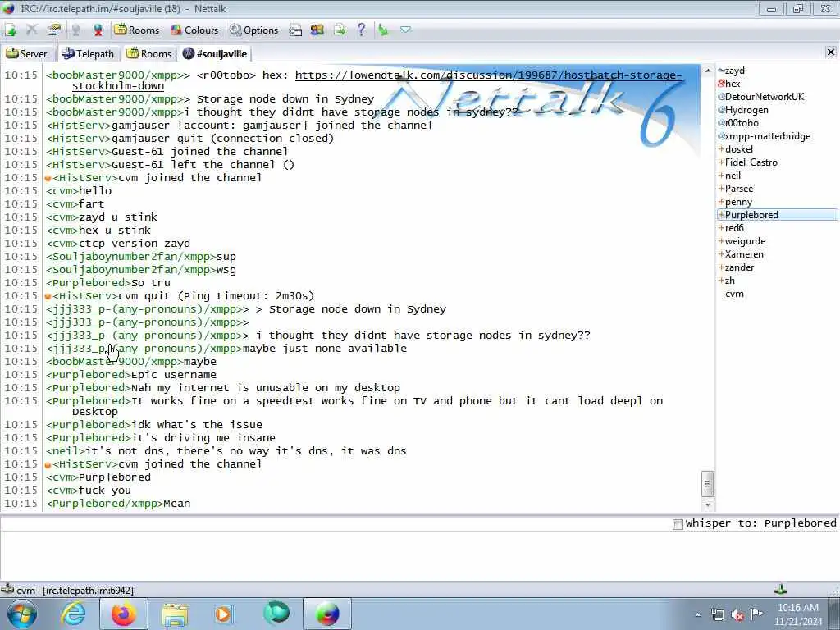Open File Explorer from the taskbar
This screenshot has width=840, height=630.
(175, 614)
